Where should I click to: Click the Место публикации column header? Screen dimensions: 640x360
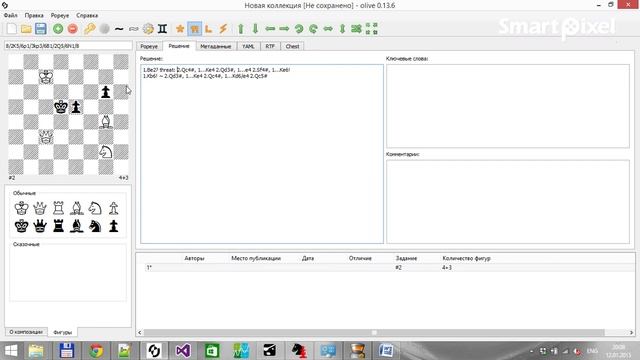point(256,258)
